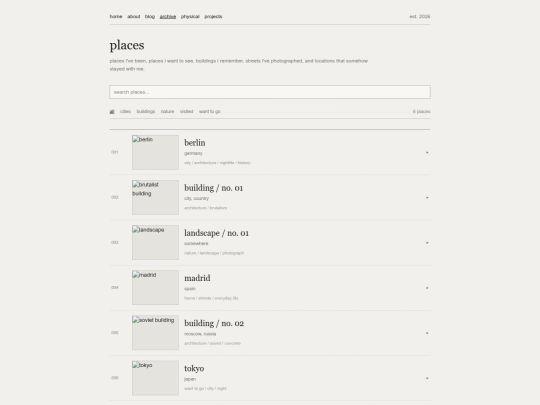Click row number 006

click(x=115, y=378)
